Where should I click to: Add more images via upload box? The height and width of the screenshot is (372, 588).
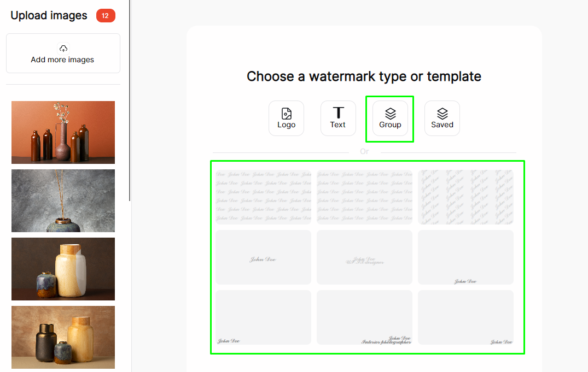coord(63,53)
